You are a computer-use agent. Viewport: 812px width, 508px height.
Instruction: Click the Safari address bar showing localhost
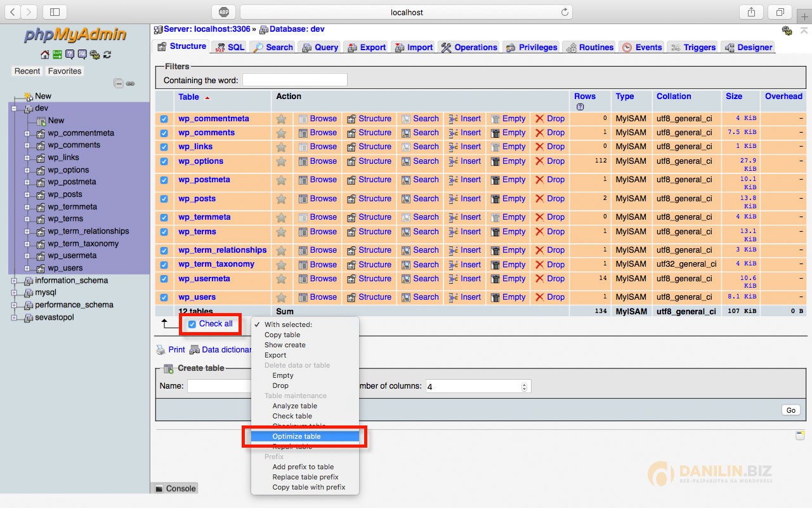point(406,12)
